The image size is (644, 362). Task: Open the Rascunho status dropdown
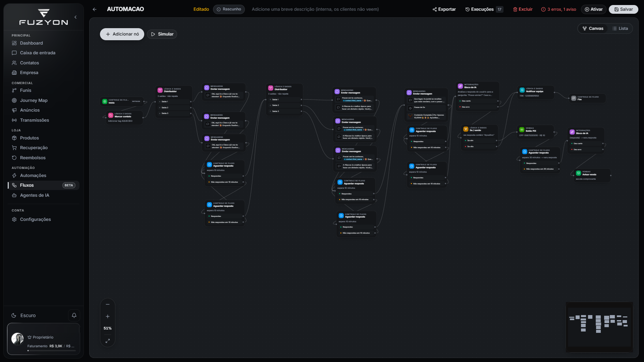[229, 9]
